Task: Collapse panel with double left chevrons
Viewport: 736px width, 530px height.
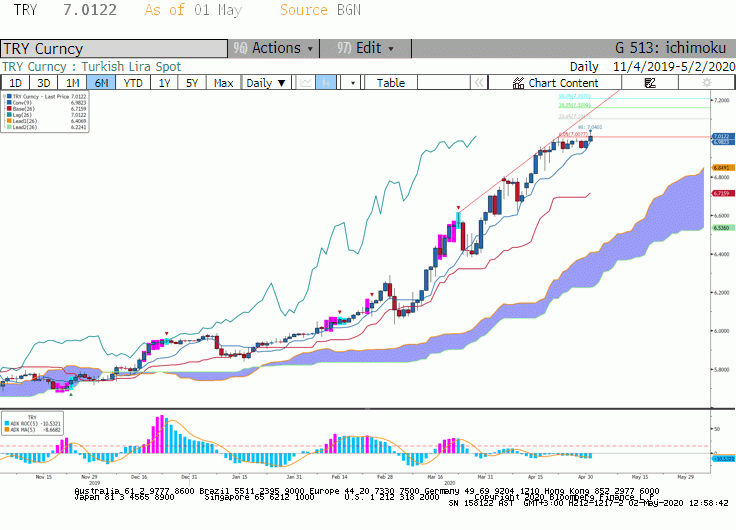Action: [x=479, y=83]
